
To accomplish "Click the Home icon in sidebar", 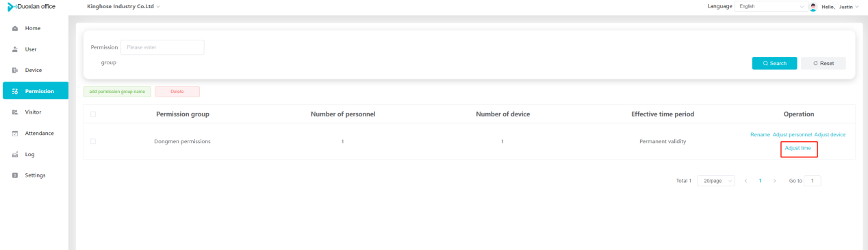I will [15, 28].
